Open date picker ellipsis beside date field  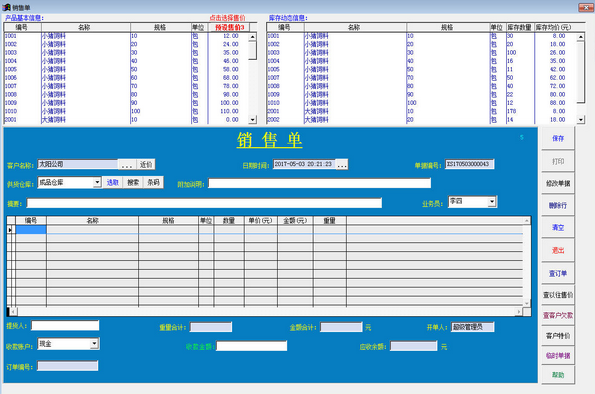point(342,164)
